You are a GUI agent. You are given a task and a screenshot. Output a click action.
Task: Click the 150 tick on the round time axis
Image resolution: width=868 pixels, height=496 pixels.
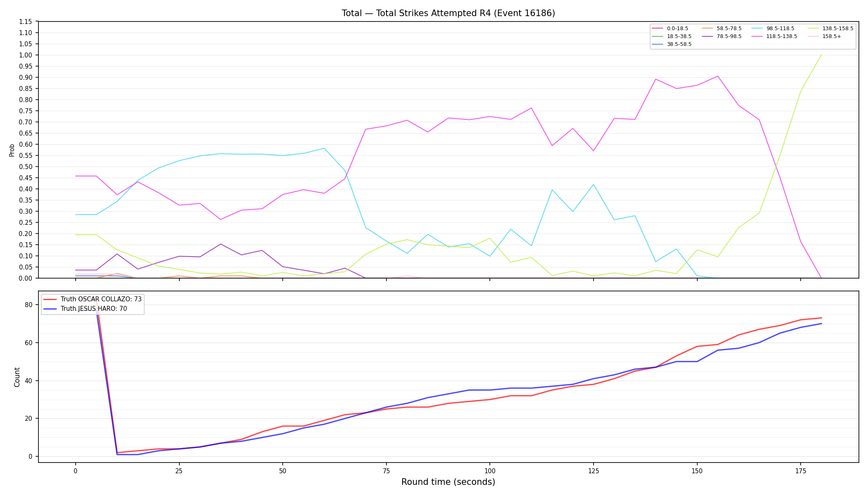[x=697, y=471]
